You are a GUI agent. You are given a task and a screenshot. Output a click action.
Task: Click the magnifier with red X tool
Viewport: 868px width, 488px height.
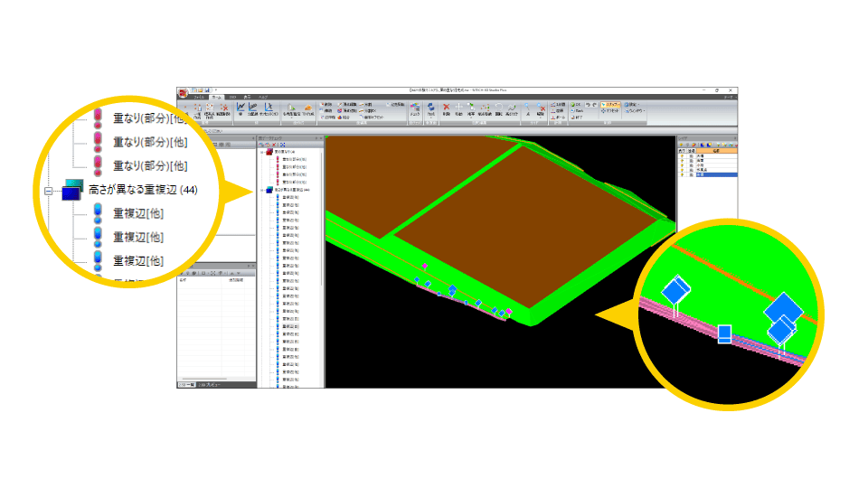click(541, 108)
